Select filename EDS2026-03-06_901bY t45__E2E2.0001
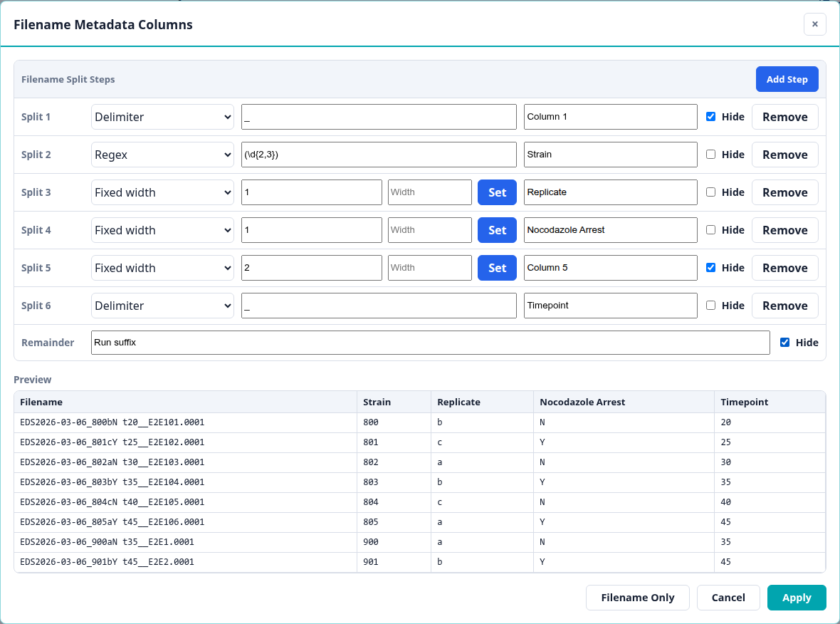Image resolution: width=840 pixels, height=624 pixels. [x=107, y=562]
